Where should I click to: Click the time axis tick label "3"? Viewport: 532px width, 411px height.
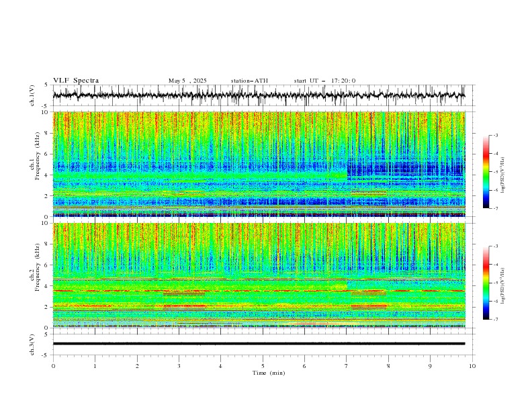coord(179,366)
